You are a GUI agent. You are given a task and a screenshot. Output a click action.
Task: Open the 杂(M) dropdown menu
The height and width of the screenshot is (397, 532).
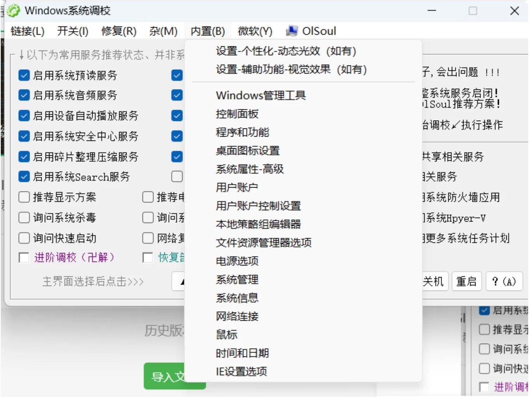(163, 31)
